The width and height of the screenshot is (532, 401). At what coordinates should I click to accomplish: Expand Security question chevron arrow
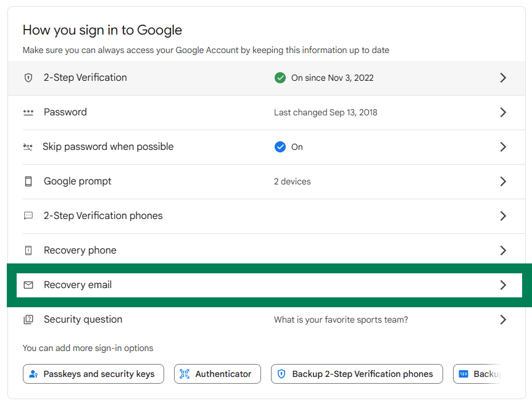coord(503,320)
